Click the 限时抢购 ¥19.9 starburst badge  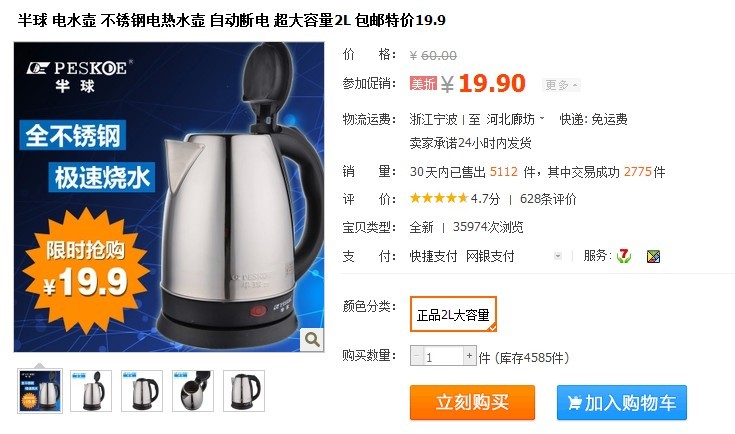coord(85,271)
